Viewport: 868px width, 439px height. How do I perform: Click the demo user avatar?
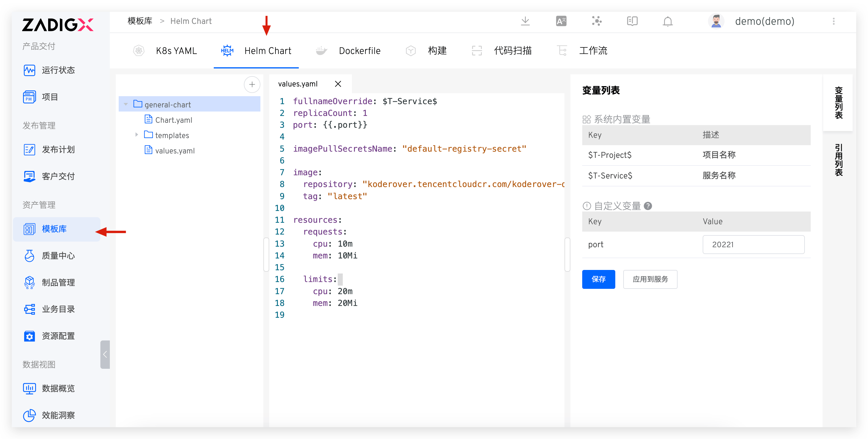pyautogui.click(x=716, y=21)
